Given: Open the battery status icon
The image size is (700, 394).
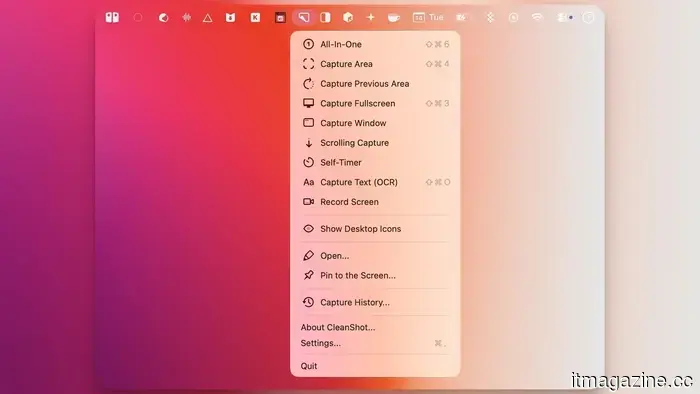Looking at the screenshot, I should tap(462, 17).
